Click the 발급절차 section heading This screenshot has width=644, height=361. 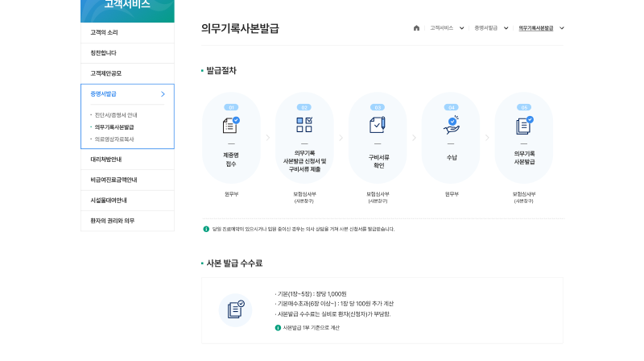point(221,71)
